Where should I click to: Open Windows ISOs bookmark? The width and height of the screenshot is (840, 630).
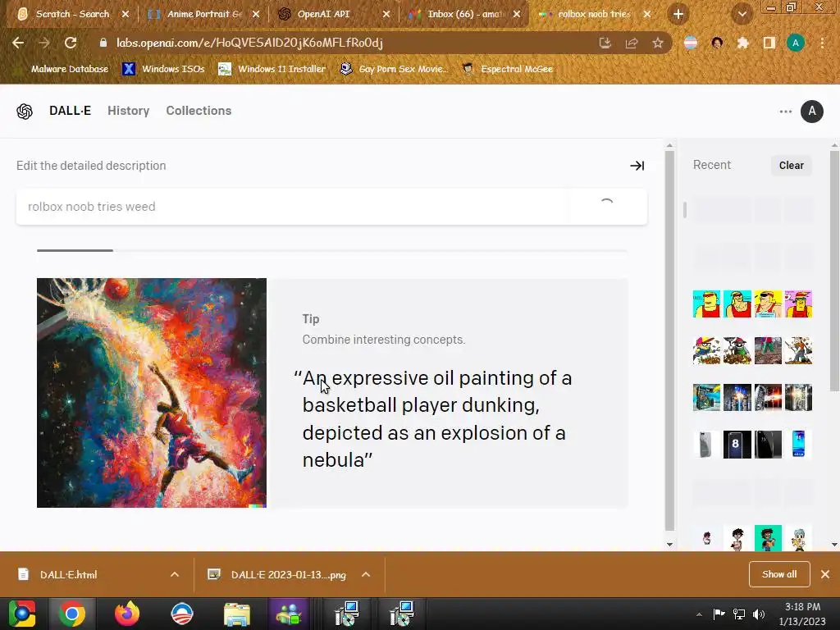(x=163, y=69)
